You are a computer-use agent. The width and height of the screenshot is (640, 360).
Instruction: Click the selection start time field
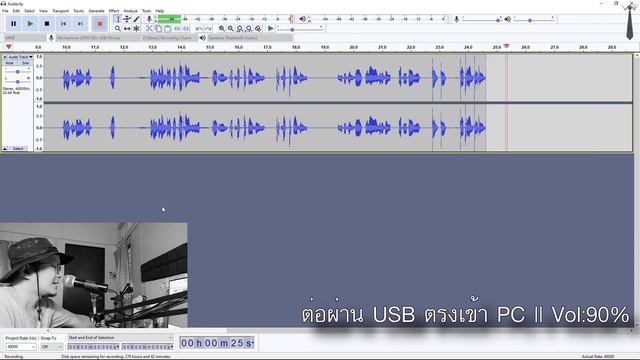click(93, 347)
